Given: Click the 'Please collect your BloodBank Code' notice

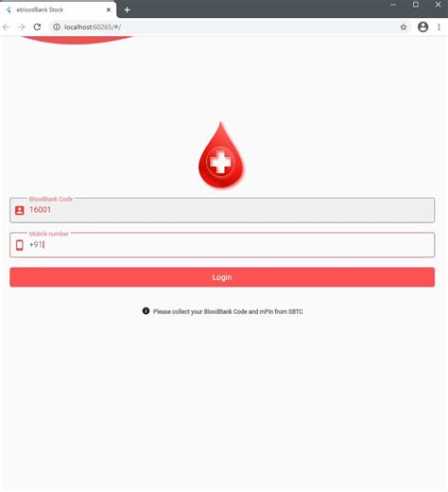Looking at the screenshot, I should [228, 311].
